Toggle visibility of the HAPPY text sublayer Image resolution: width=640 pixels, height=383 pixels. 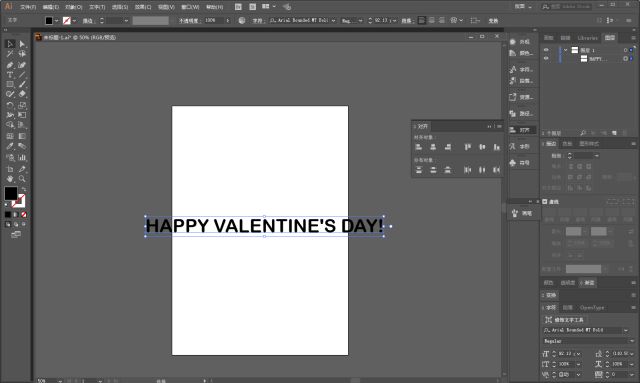pos(546,58)
